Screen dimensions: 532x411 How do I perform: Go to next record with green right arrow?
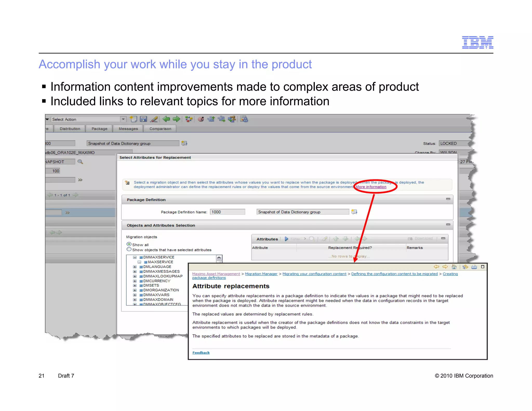pos(176,119)
